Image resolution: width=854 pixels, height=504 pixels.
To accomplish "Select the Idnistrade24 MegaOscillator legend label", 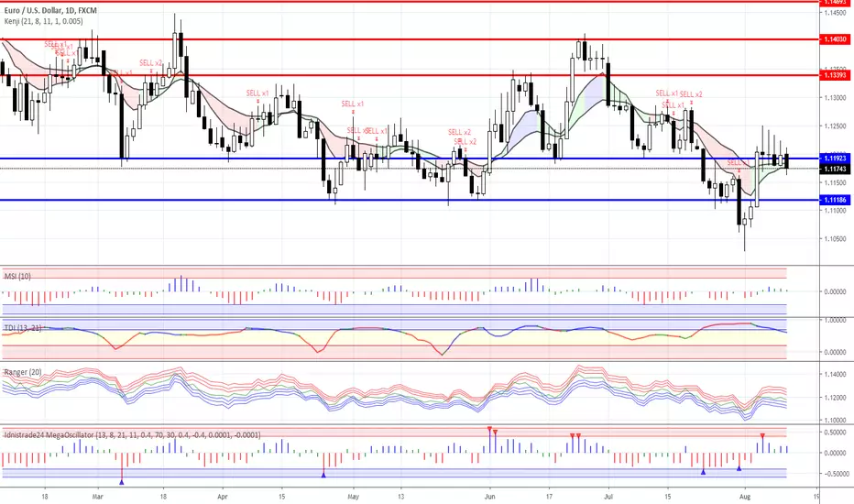I will [x=132, y=434].
